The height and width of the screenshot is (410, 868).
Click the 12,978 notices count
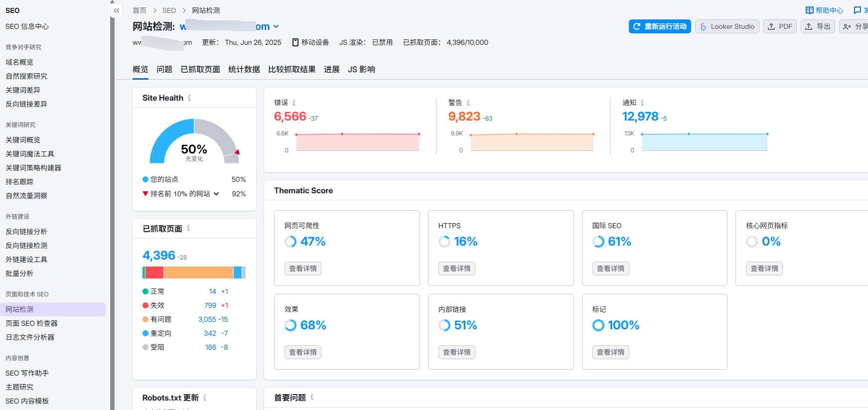tap(640, 117)
